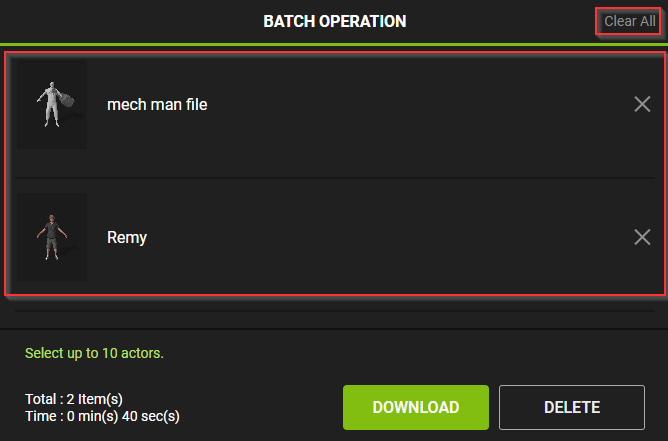The height and width of the screenshot is (441, 668).
Task: Click blank space in the Remy row
Action: coord(400,237)
